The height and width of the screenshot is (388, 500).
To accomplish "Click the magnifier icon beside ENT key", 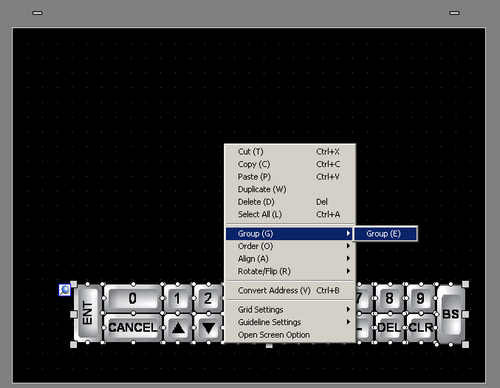I will click(65, 290).
